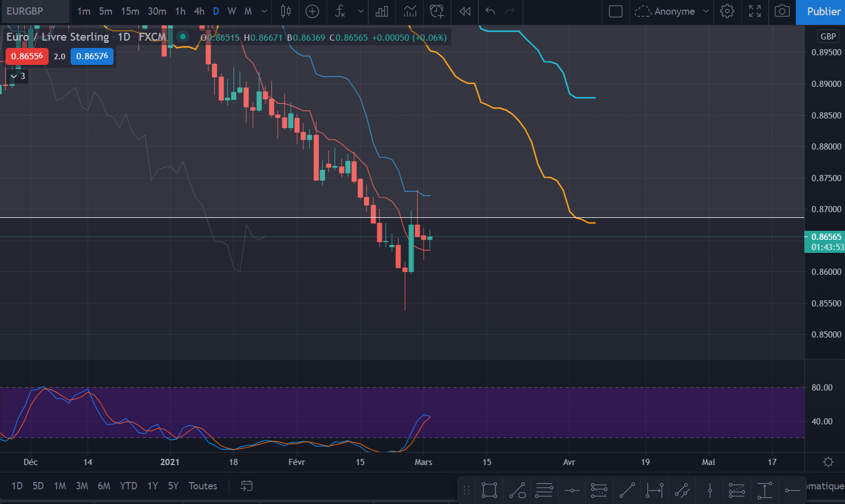Create an alert with the alarm clock icon
This screenshot has width=845, height=504.
437,11
